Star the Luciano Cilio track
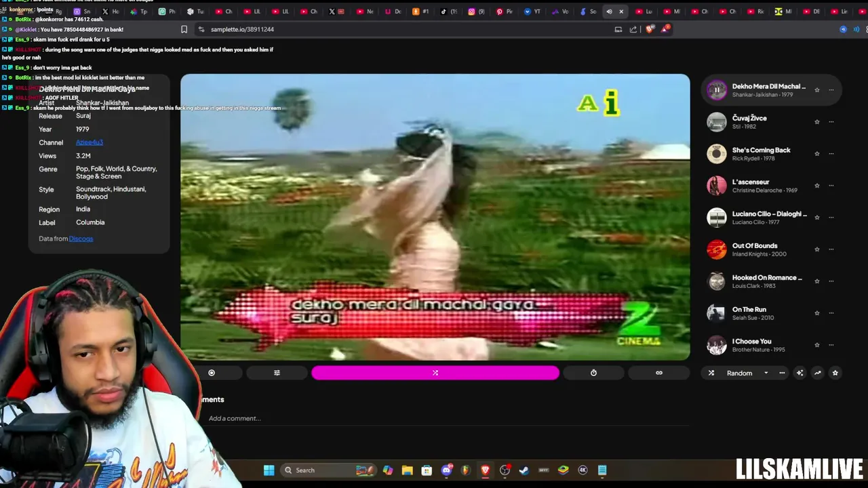The image size is (868, 488). tap(817, 218)
